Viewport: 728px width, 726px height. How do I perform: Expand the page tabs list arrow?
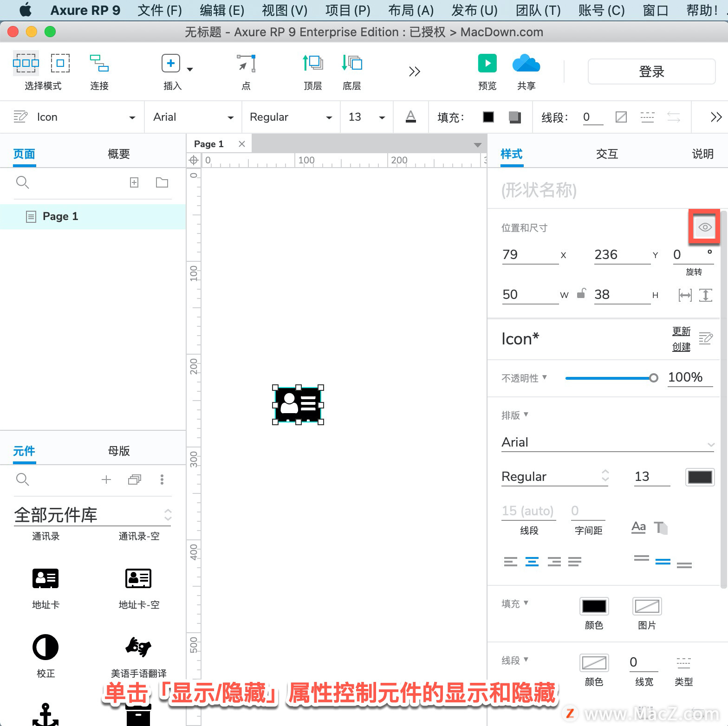point(477,145)
